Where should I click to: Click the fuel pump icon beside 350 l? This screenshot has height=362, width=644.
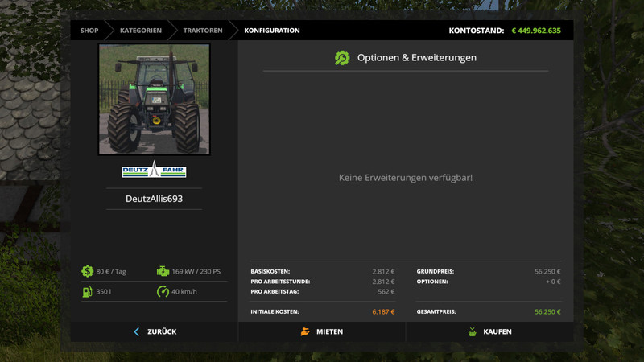point(87,291)
